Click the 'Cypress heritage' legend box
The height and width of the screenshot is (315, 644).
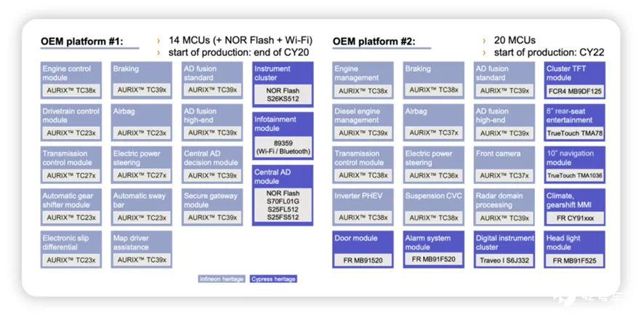click(x=273, y=279)
